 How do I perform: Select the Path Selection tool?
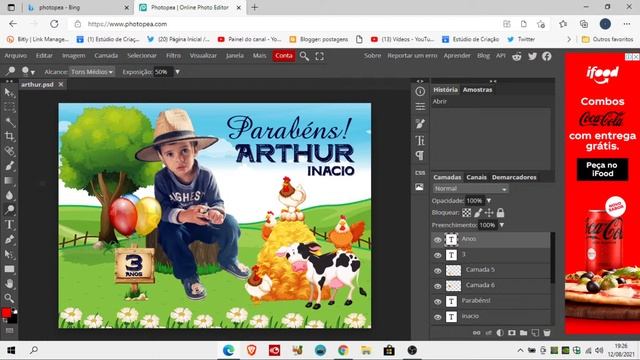9,254
